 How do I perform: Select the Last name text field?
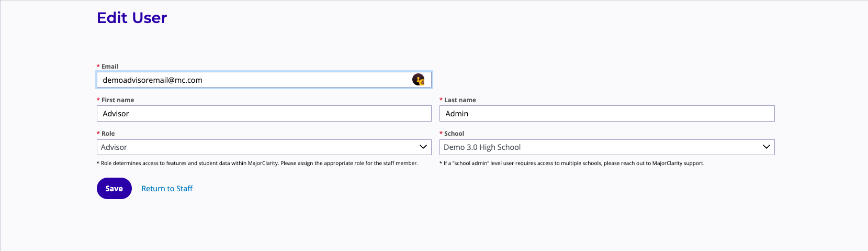(x=606, y=114)
